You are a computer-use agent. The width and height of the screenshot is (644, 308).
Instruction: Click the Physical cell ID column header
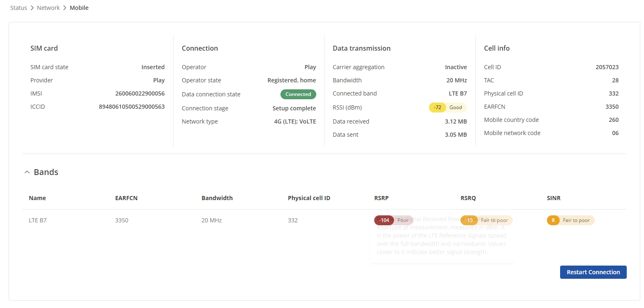pos(309,198)
